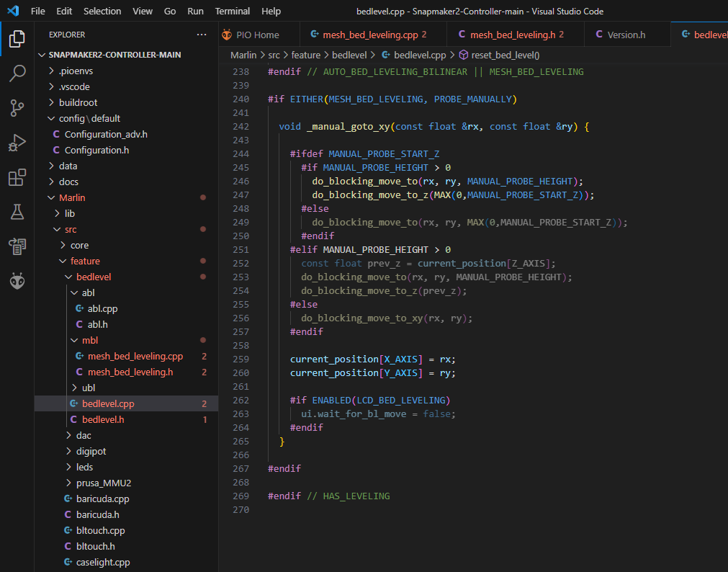Expand the .pioenvs folder

coord(126,71)
